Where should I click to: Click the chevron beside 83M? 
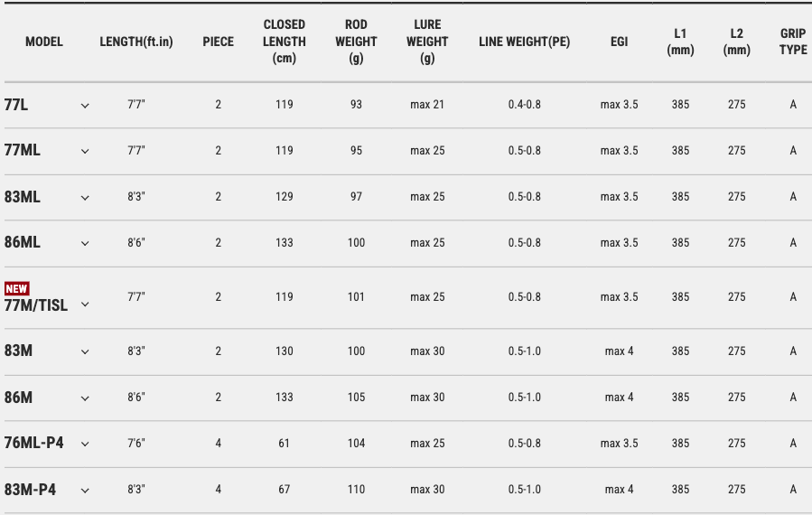point(85,351)
